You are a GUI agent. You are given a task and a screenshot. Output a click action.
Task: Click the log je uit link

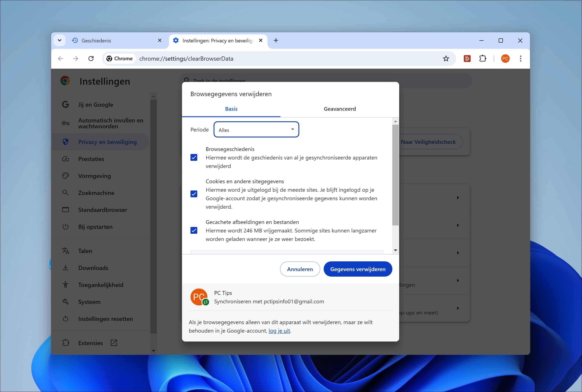(x=279, y=330)
